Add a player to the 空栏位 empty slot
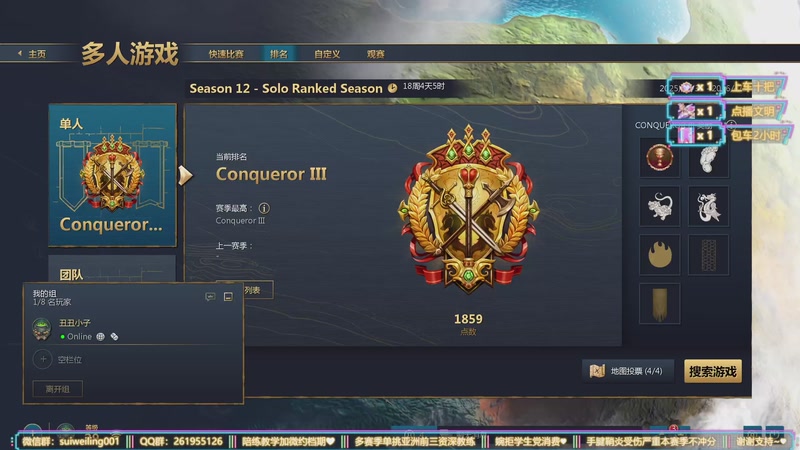 tap(43, 360)
